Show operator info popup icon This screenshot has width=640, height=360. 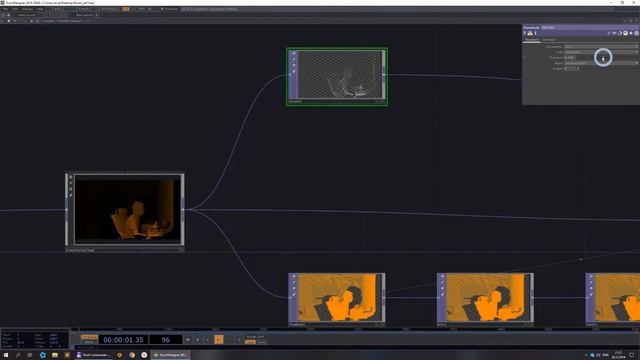coord(535,33)
